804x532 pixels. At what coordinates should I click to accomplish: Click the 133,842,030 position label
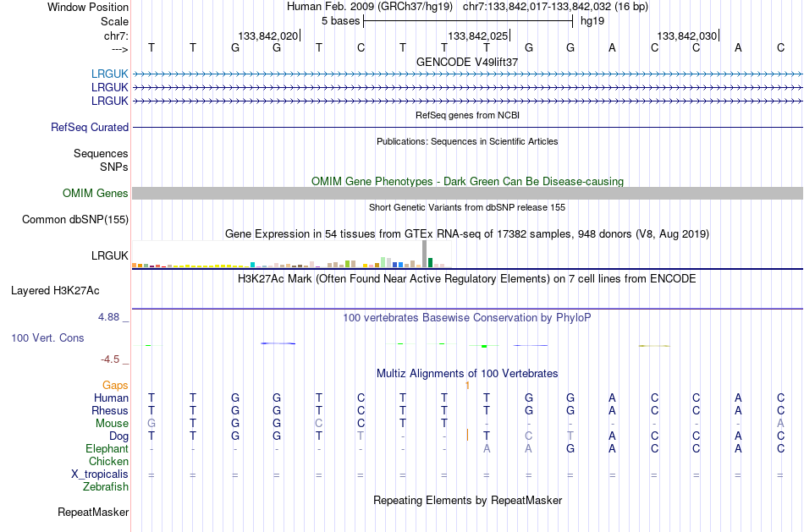[x=686, y=36]
